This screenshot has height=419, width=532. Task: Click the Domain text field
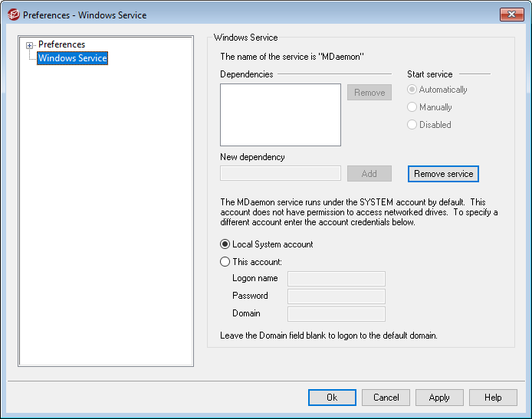pyautogui.click(x=336, y=314)
